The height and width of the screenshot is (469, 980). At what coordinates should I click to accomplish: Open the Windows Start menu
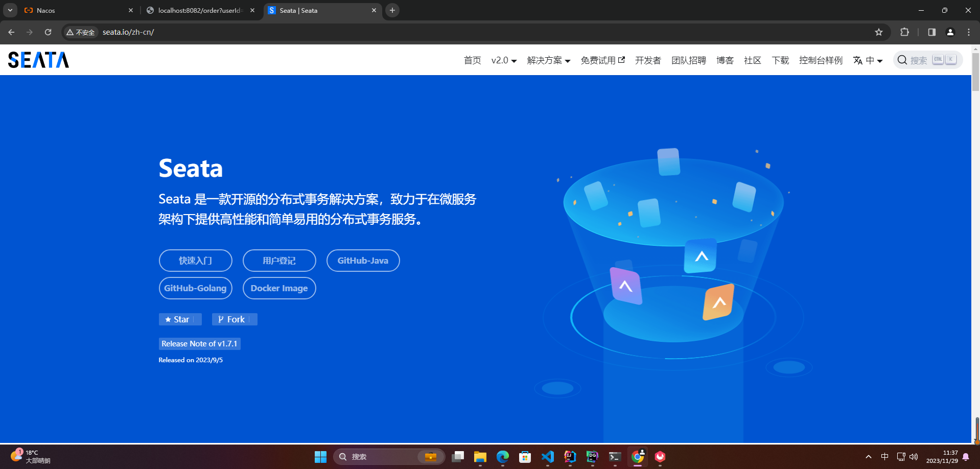320,457
